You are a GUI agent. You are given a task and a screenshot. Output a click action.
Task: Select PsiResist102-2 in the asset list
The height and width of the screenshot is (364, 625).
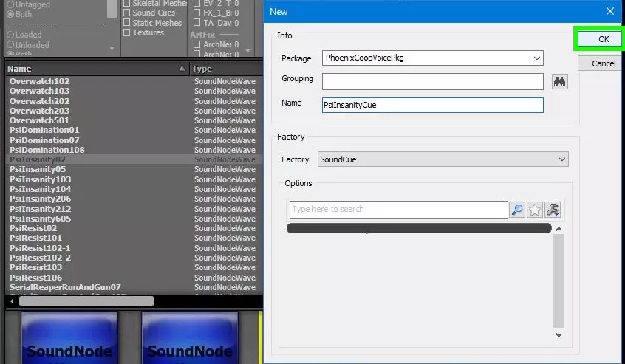point(40,258)
